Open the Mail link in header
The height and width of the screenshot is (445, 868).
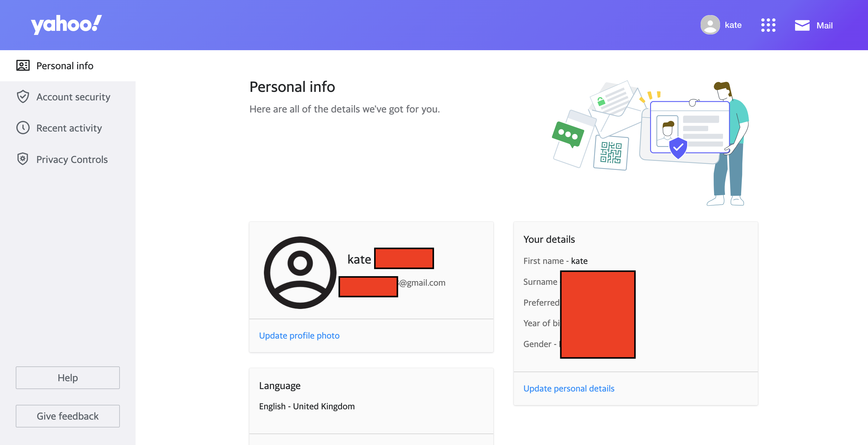(x=824, y=26)
